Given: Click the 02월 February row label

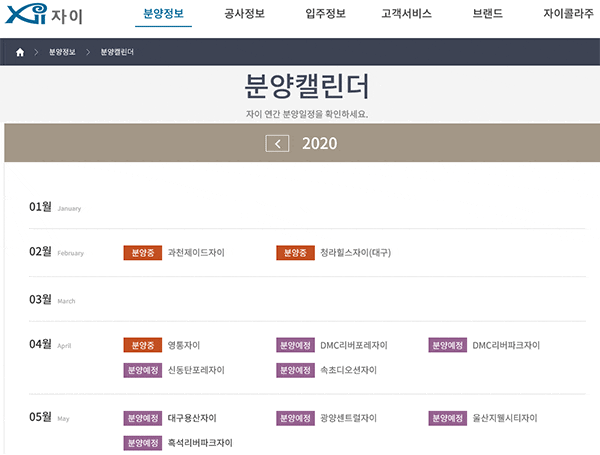Looking at the screenshot, I should [56, 252].
